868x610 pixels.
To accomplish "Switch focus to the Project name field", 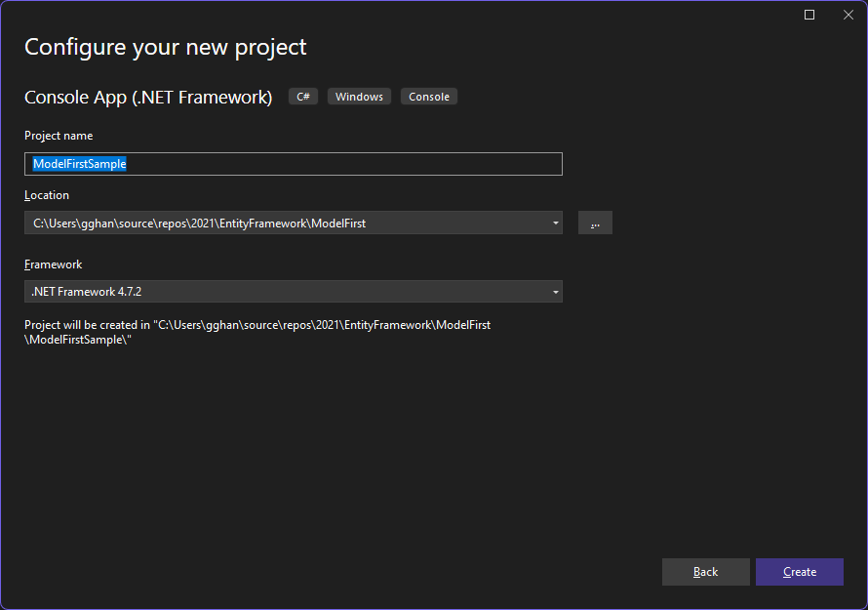I will 293,163.
